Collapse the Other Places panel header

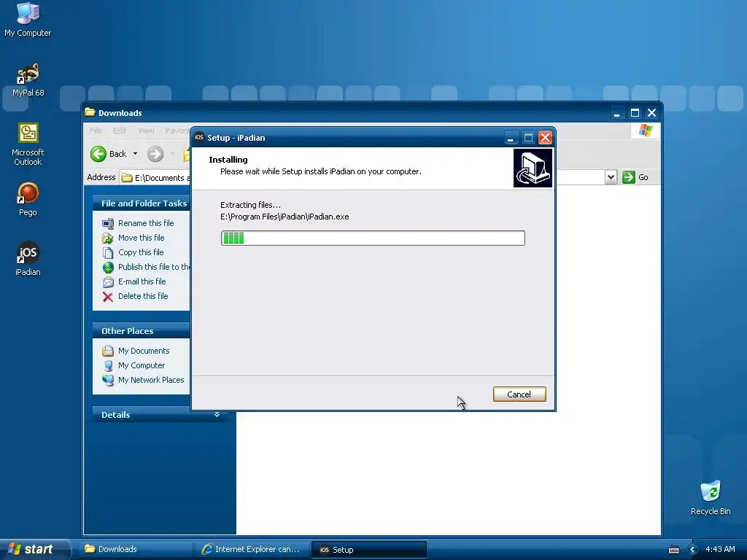[141, 331]
